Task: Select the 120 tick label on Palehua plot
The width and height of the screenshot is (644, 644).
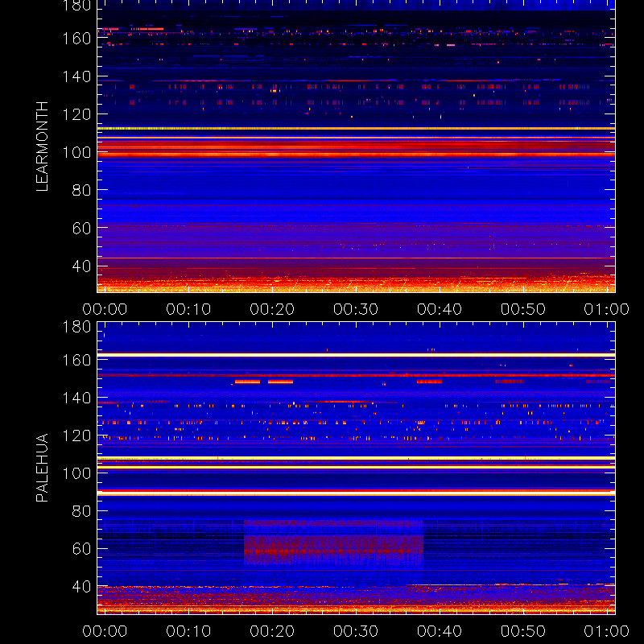Action: pos(76,436)
